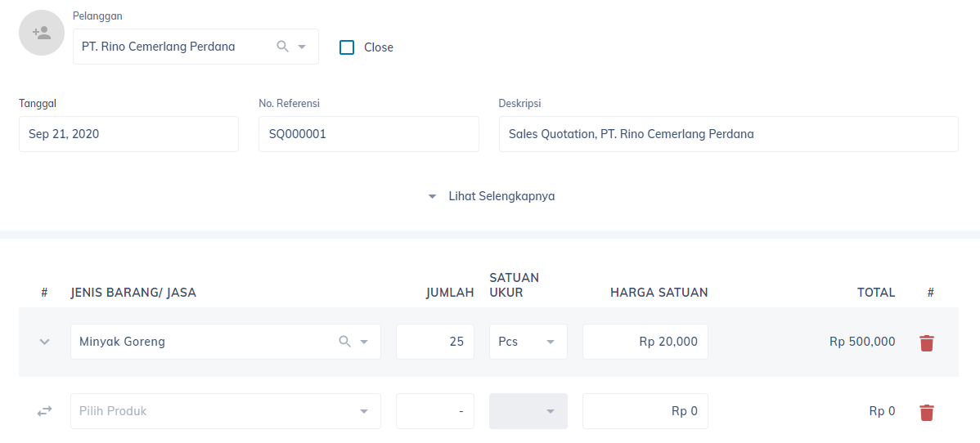This screenshot has height=443, width=980.
Task: Open the Pcs unit dropdown
Action: pos(528,342)
